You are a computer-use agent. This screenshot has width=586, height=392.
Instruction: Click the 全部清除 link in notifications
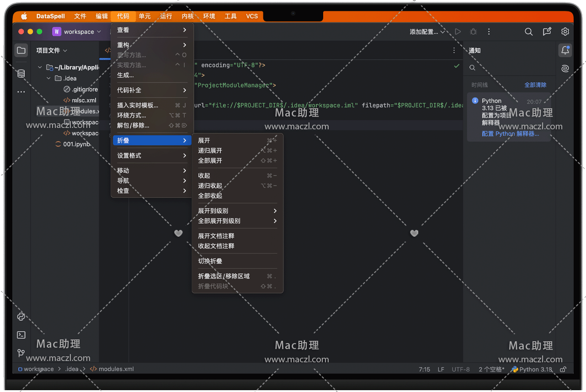535,85
